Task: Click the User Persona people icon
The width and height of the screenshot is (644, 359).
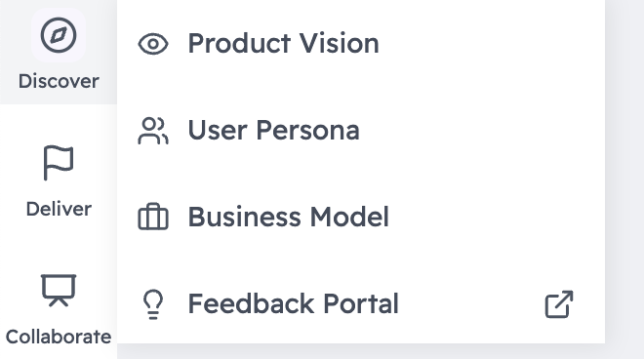Action: pos(153,131)
